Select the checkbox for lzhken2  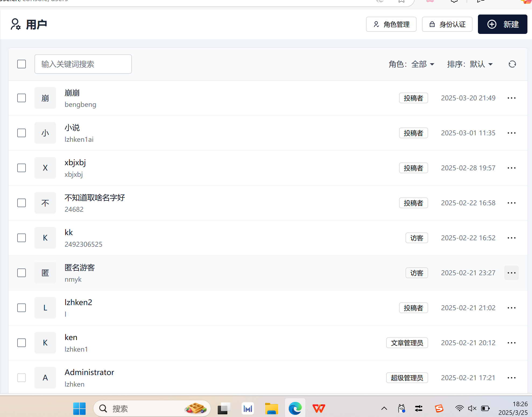22,308
